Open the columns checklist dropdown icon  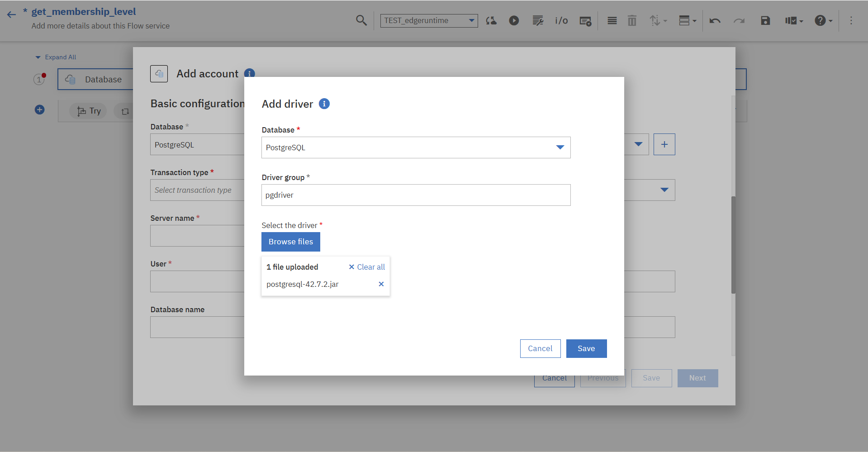pyautogui.click(x=794, y=20)
